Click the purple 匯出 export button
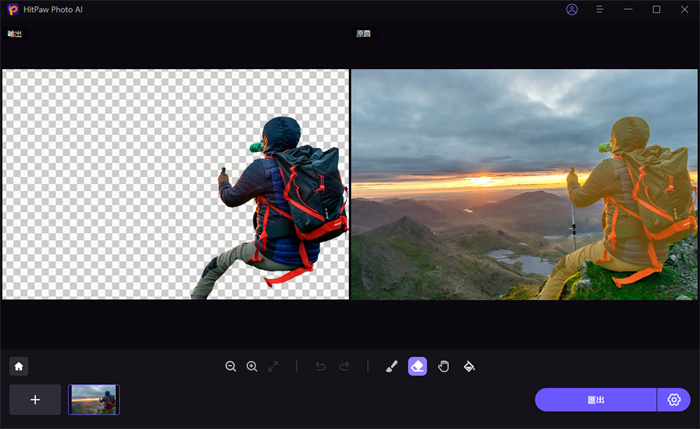 (x=595, y=399)
